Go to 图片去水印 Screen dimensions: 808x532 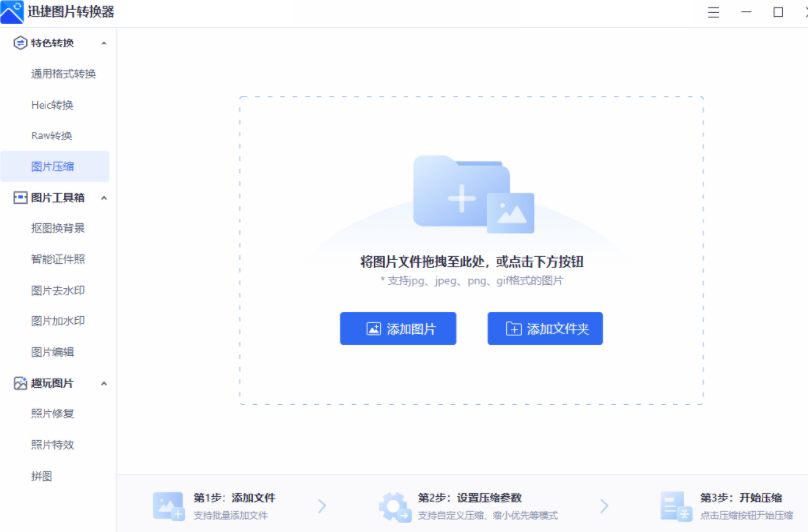point(57,290)
